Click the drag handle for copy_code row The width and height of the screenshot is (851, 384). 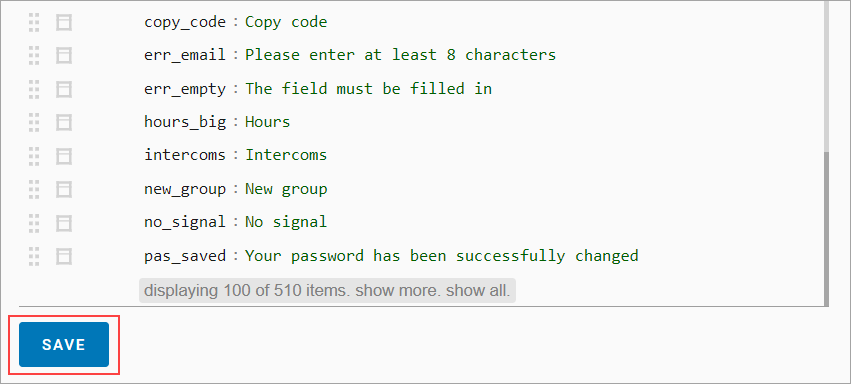pyautogui.click(x=34, y=22)
